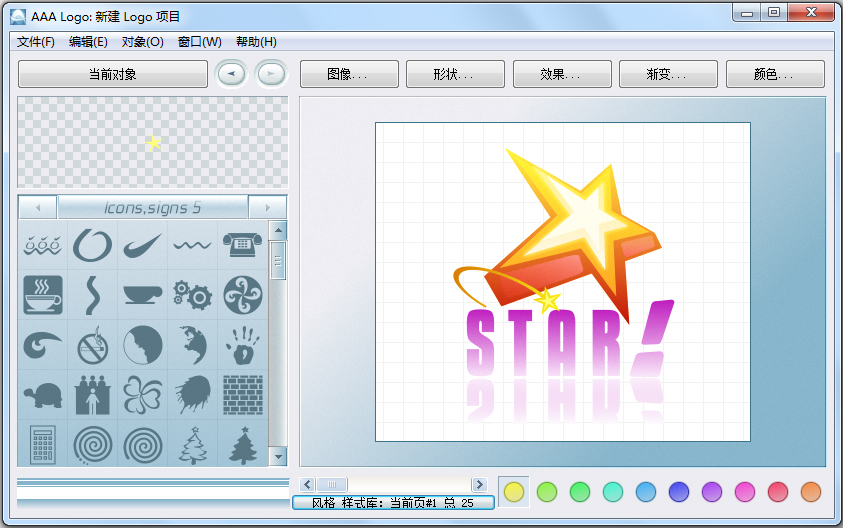Select the no-smoking sign icon
Screen dimensions: 843x528
point(92,345)
